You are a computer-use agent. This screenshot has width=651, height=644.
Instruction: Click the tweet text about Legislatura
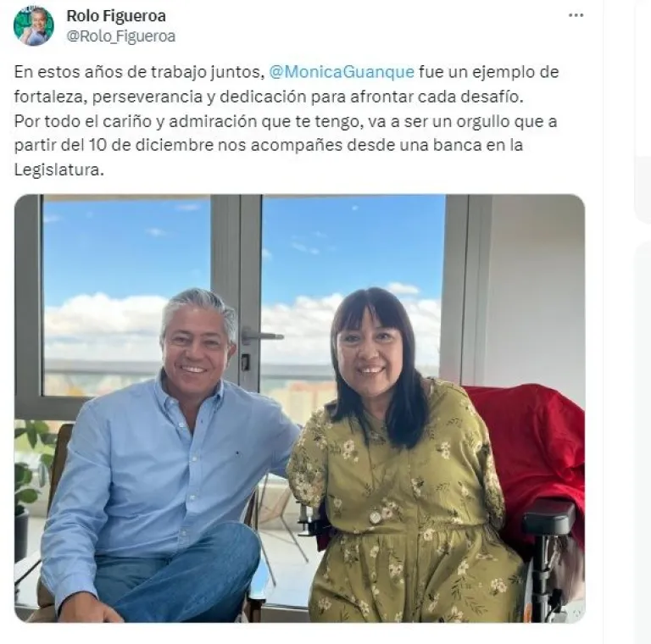pyautogui.click(x=287, y=120)
